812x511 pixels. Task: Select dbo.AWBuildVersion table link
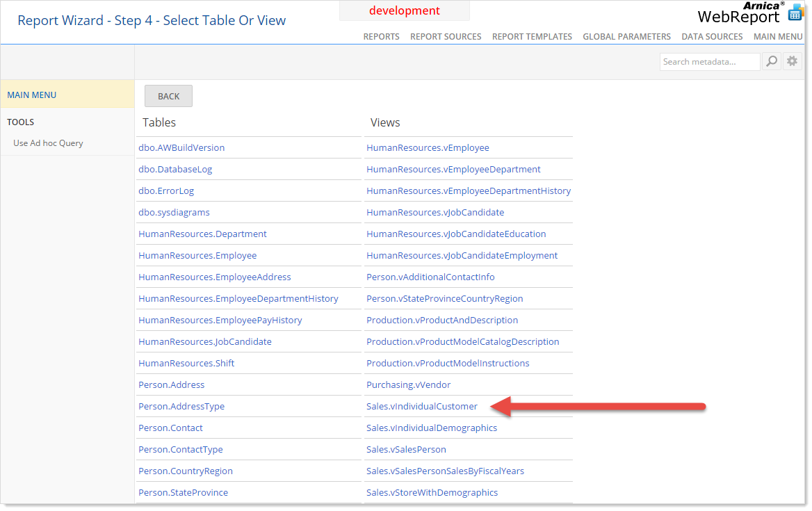click(x=181, y=148)
